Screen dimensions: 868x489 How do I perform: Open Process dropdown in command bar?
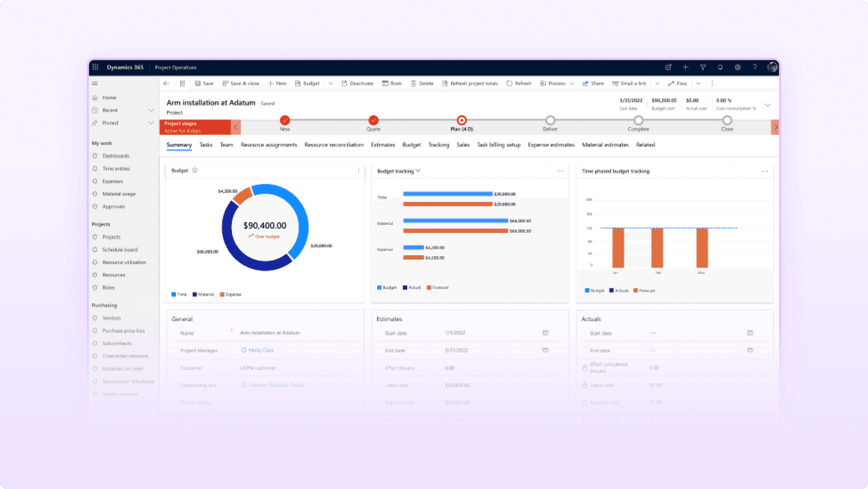tap(572, 83)
